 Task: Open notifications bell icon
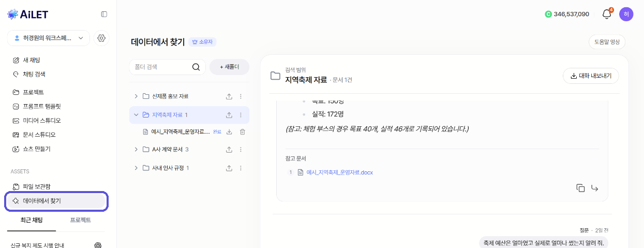pos(607,14)
